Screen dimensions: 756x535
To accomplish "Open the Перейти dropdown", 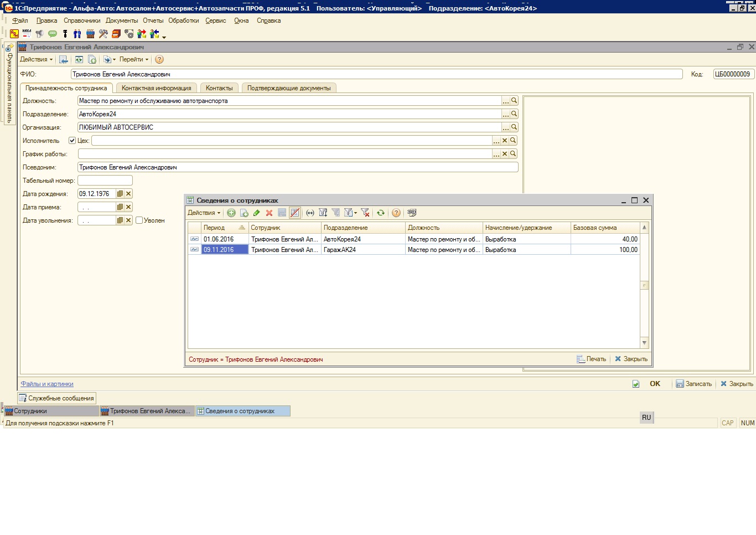I will [x=134, y=59].
